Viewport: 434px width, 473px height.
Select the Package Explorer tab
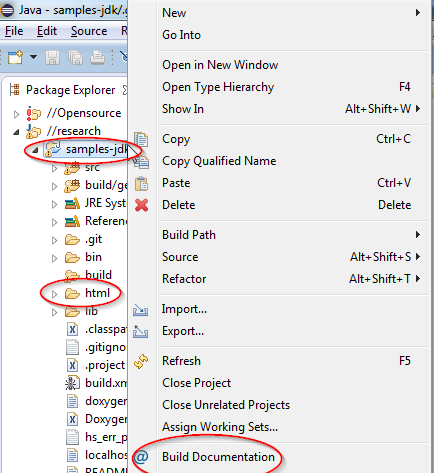[68, 90]
